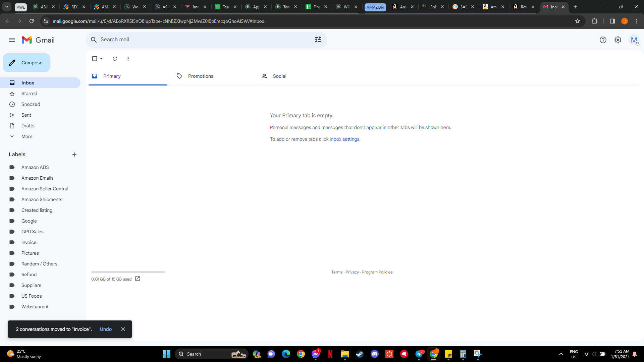Open Gmail settings gear
Image resolution: width=644 pixels, height=362 pixels.
(x=618, y=40)
